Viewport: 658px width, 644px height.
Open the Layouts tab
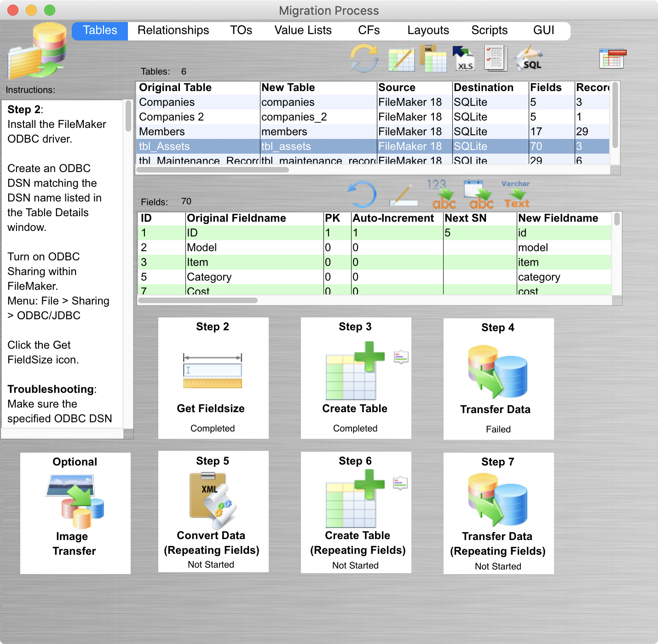[428, 30]
